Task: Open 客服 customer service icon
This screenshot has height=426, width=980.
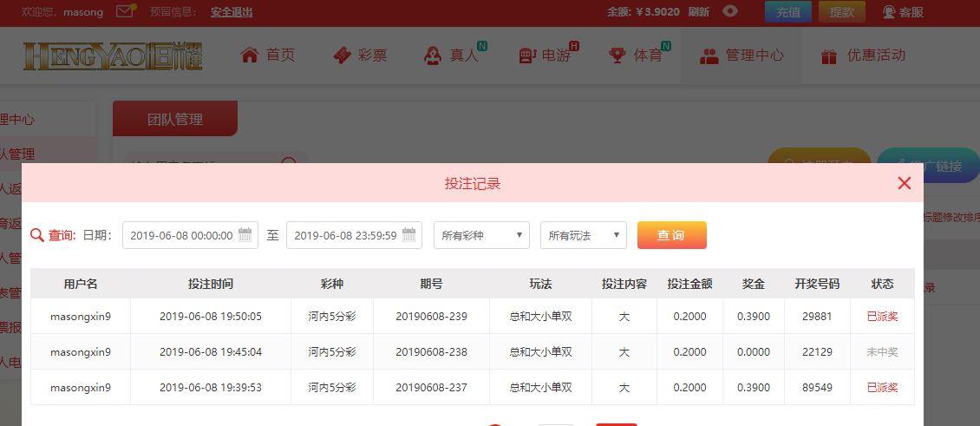Action: point(889,12)
